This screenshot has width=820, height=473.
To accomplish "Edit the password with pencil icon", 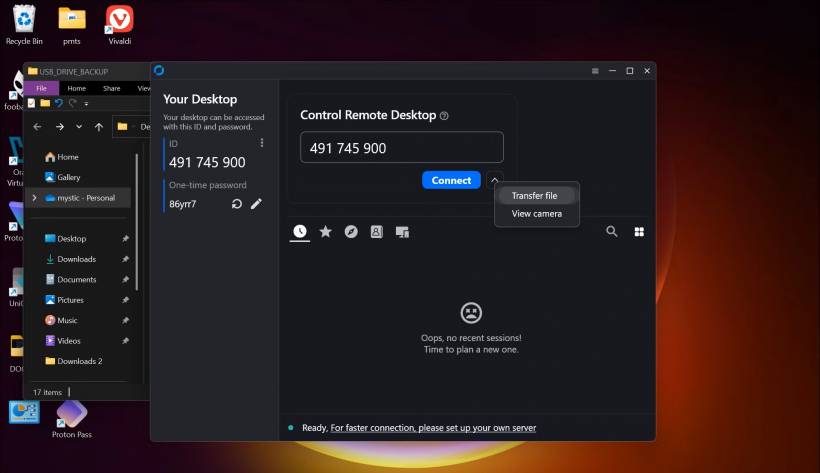I will coord(256,204).
